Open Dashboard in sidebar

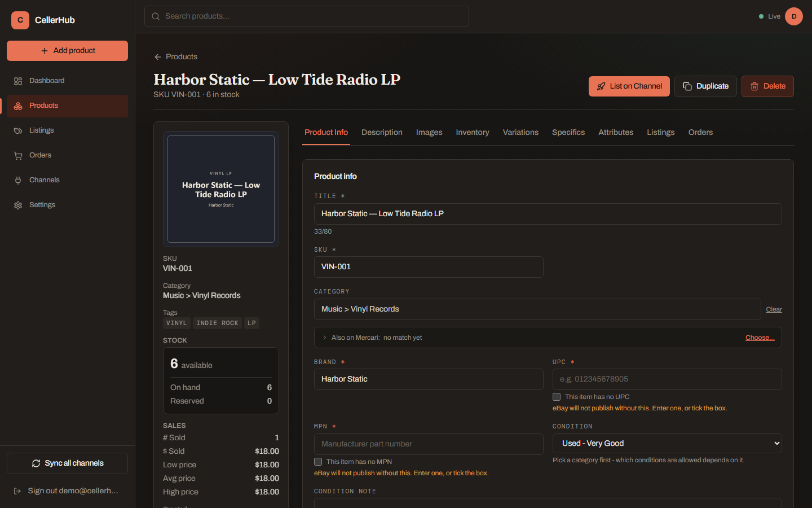click(67, 81)
